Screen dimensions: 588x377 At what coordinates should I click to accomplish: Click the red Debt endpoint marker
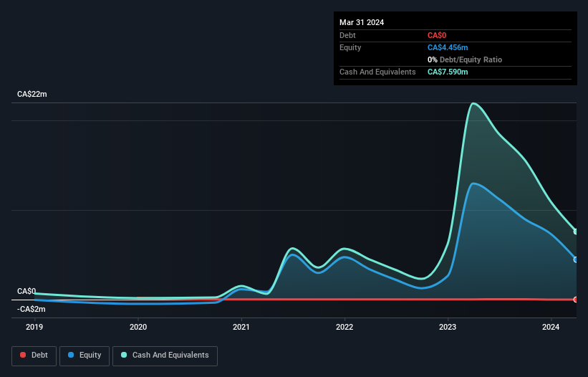[576, 300]
